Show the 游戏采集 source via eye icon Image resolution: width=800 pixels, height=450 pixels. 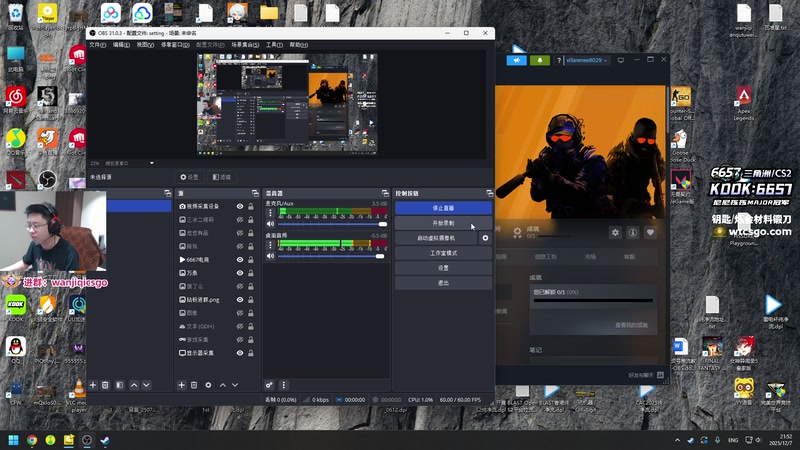point(240,339)
